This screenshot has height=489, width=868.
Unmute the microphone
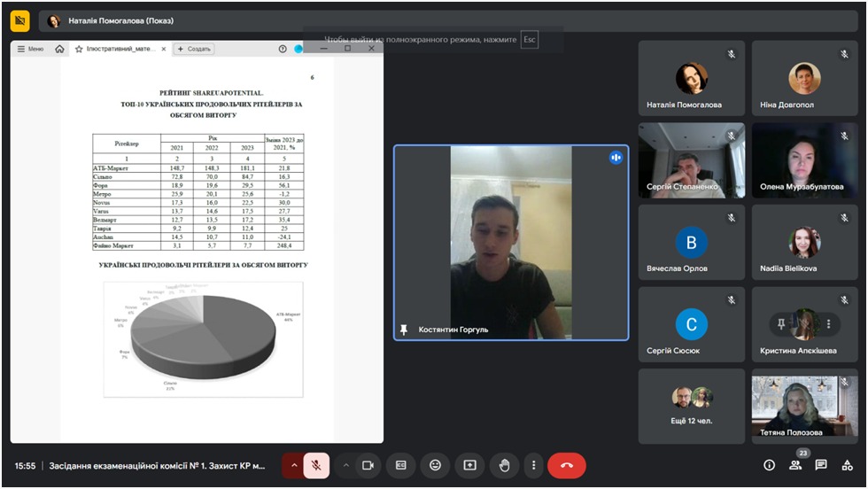click(x=316, y=465)
